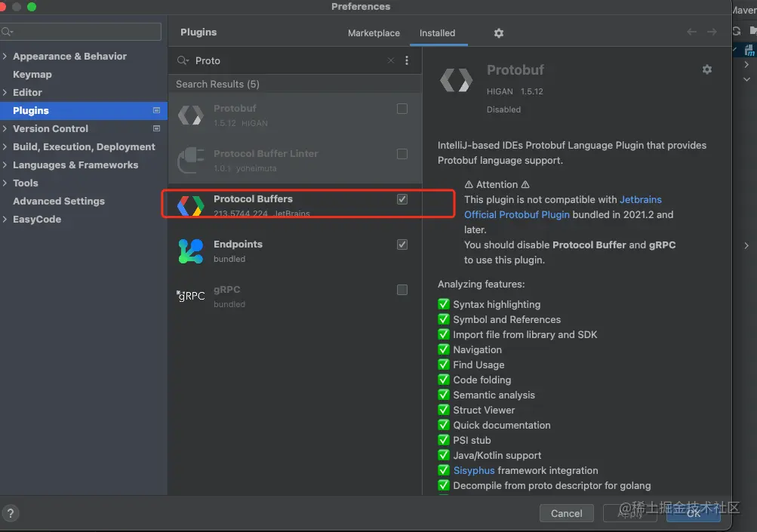Expand Languages & Frameworks section
The width and height of the screenshot is (757, 532).
click(x=5, y=165)
